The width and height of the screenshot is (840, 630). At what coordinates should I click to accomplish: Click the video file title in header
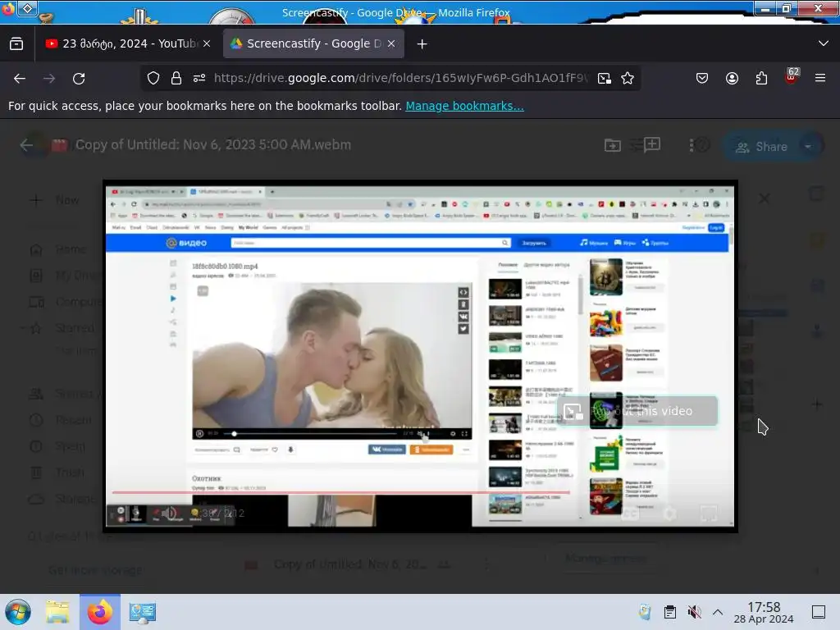pyautogui.click(x=213, y=144)
